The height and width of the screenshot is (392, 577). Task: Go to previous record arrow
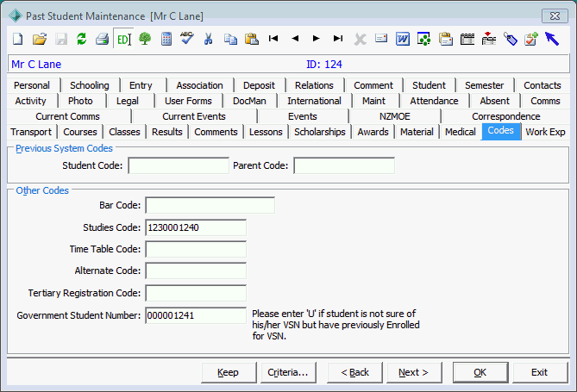(x=295, y=38)
